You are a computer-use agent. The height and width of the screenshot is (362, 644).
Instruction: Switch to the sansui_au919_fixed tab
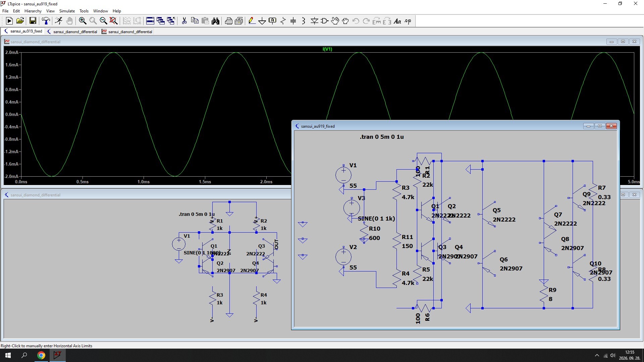tap(23, 32)
